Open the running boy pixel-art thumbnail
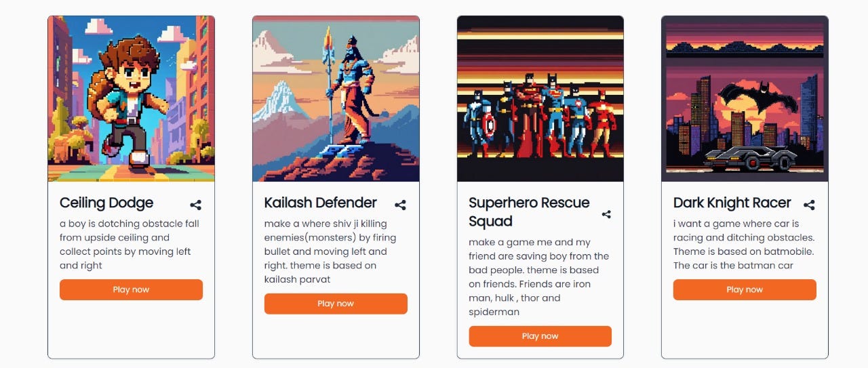 pyautogui.click(x=131, y=99)
